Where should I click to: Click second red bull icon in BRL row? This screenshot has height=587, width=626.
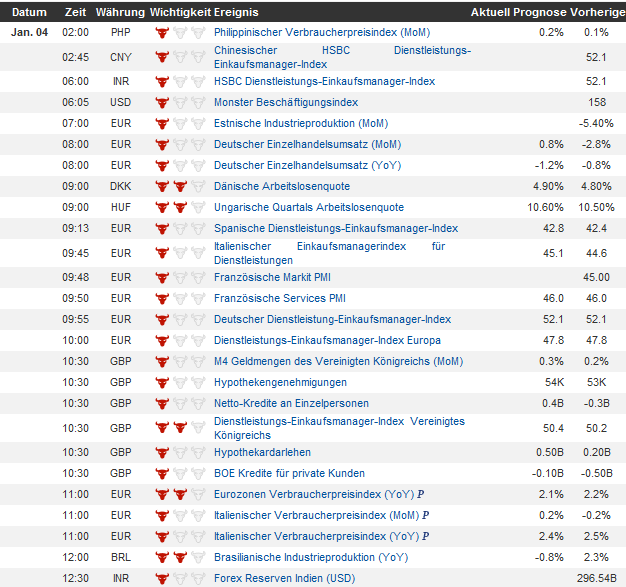click(180, 557)
